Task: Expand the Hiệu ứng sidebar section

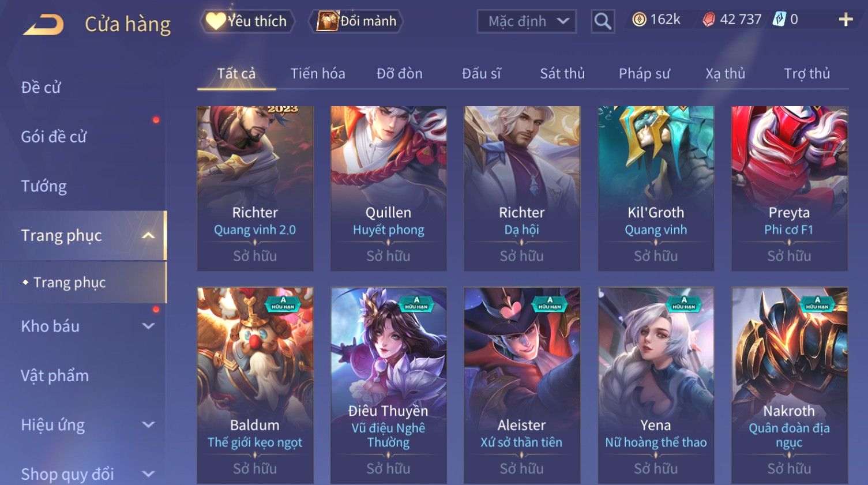Action: (148, 424)
